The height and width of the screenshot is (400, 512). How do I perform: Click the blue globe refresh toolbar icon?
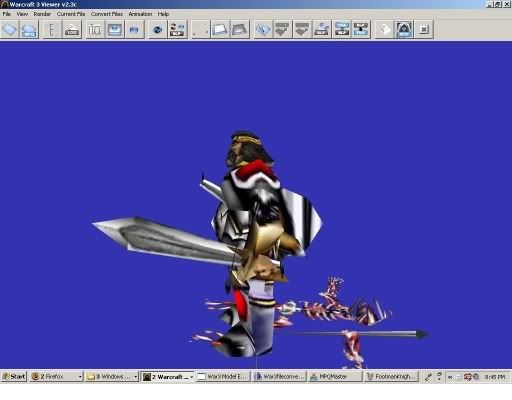(157, 29)
